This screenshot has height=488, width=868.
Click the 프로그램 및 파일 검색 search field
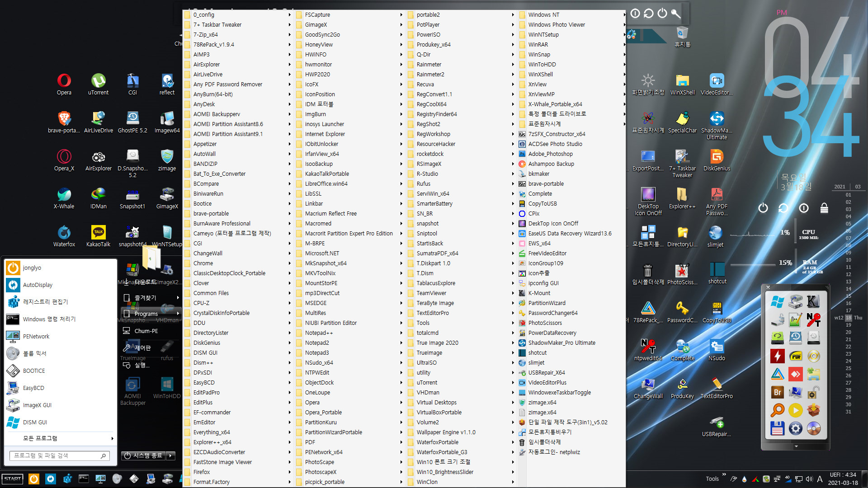coord(59,455)
